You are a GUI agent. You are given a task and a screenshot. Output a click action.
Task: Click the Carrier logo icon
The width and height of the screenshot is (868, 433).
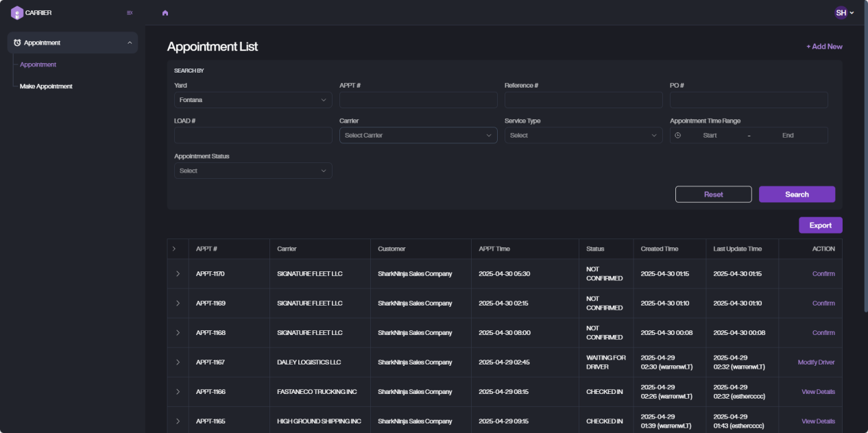click(17, 12)
